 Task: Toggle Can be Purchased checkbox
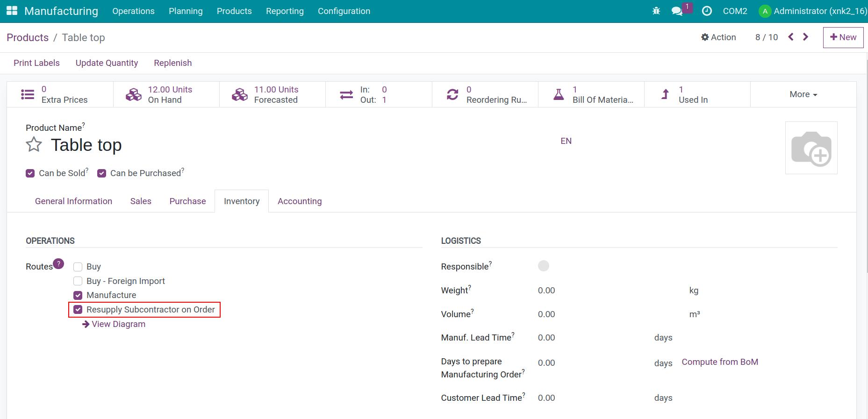point(101,173)
